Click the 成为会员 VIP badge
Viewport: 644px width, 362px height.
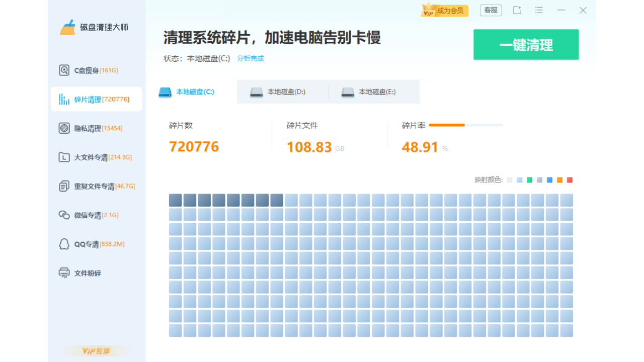point(445,10)
